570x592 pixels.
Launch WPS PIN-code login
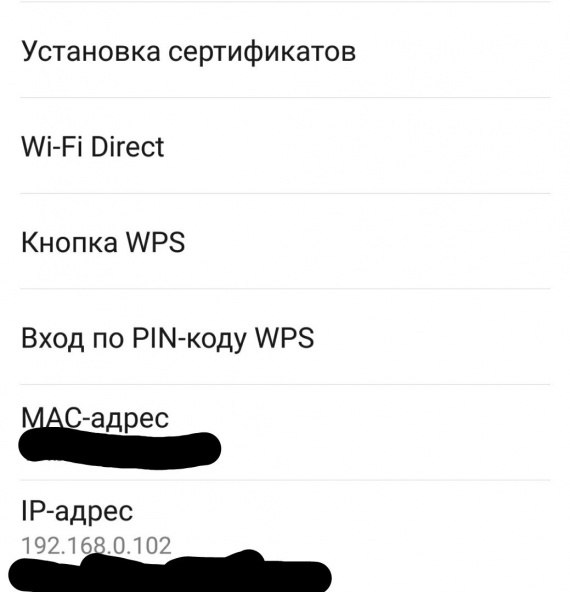(x=285, y=337)
